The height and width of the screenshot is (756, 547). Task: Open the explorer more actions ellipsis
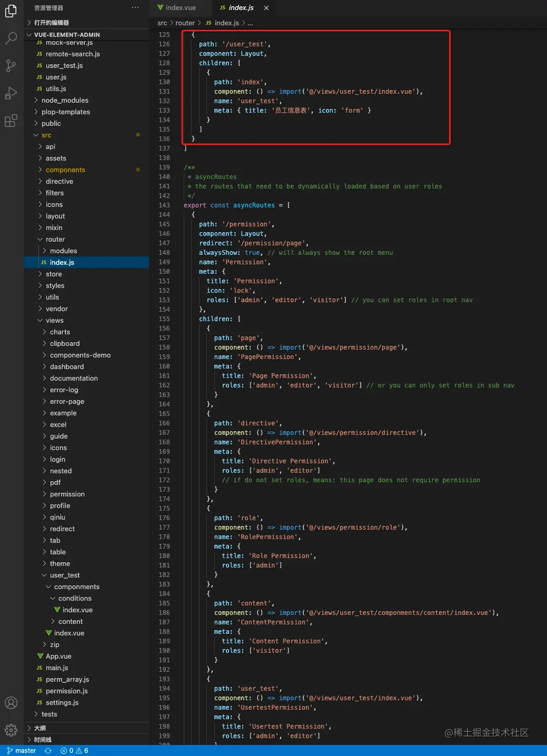[135, 8]
